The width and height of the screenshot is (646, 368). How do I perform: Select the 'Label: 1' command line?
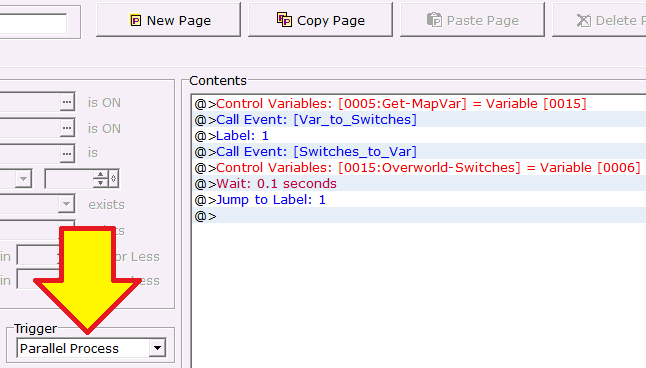[x=419, y=136]
